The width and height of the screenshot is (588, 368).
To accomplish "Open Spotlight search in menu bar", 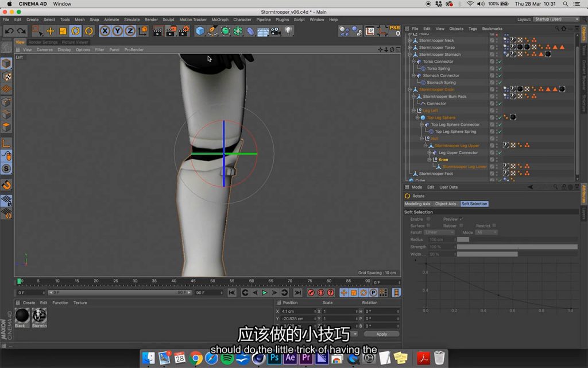I will pos(565,4).
